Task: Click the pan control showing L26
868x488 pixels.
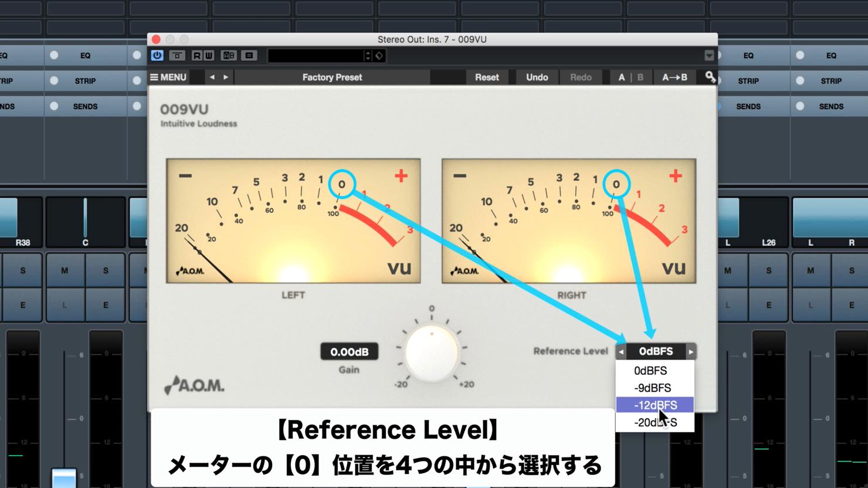Action: [x=754, y=222]
